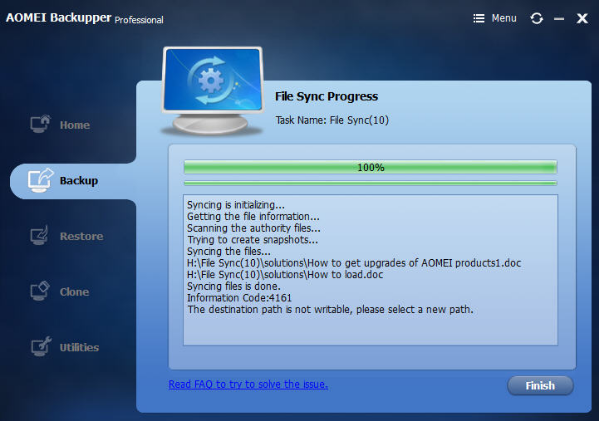Click the Utilities wrench icon

(x=41, y=346)
